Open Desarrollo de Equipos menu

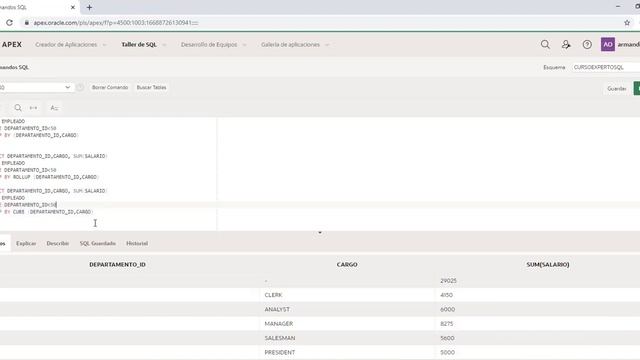click(x=209, y=44)
